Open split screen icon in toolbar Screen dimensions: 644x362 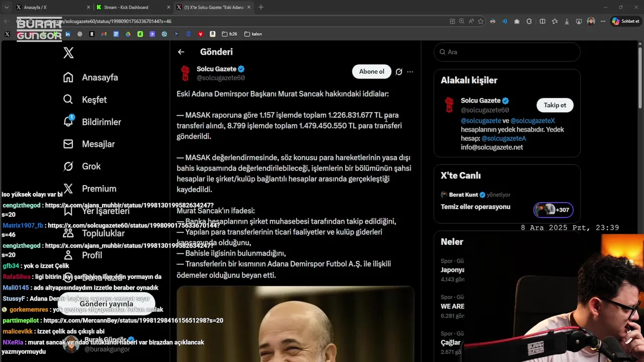(x=542, y=21)
